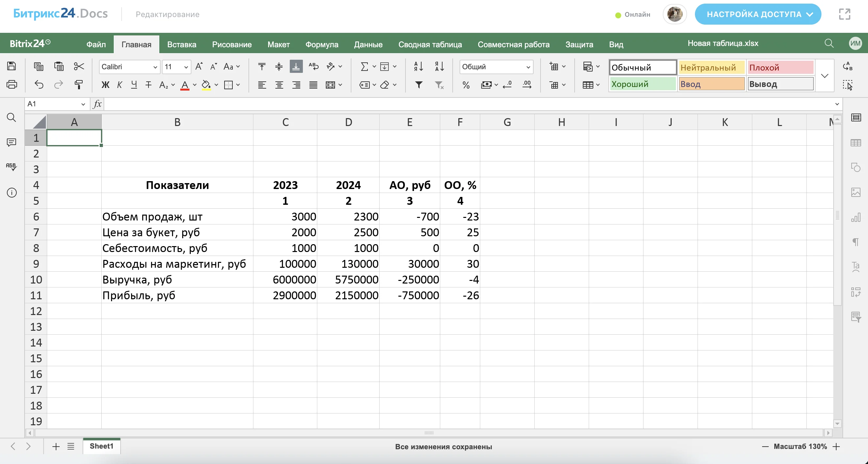Open the Comments panel in left sidebar
This screenshot has height=464, width=868.
pos(11,142)
